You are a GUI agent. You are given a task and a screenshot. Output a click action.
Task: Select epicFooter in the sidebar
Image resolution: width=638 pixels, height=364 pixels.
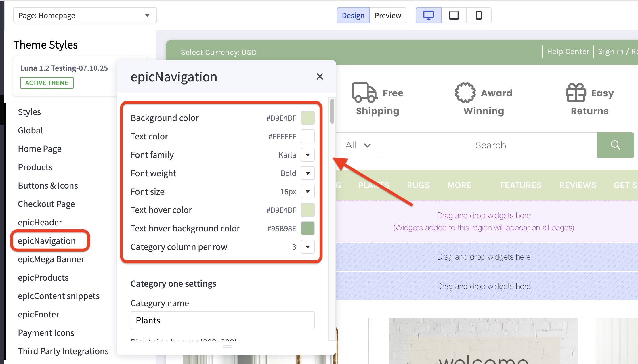click(38, 314)
